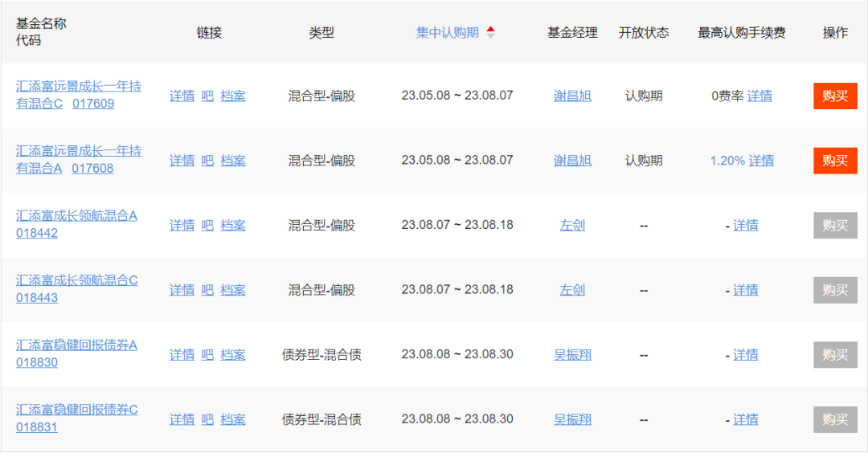The image size is (868, 453).
Task: Open fund 汇添富远景成长一年持有混合C 017609
Action: 79,95
